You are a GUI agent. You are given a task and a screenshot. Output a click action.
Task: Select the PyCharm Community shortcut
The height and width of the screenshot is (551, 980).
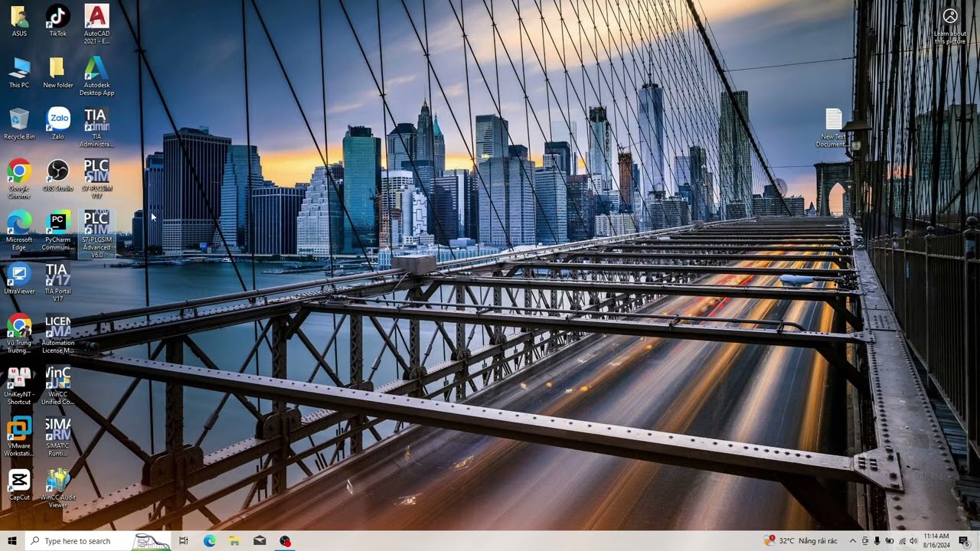57,230
